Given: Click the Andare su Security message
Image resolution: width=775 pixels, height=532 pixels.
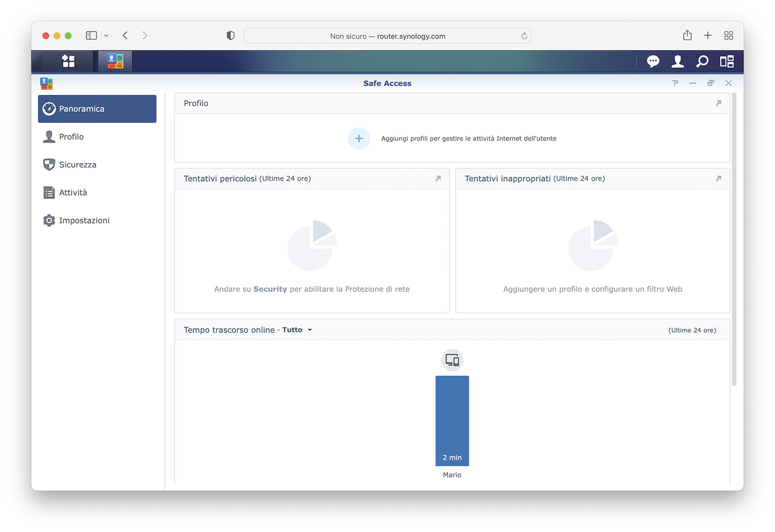Looking at the screenshot, I should (x=312, y=289).
